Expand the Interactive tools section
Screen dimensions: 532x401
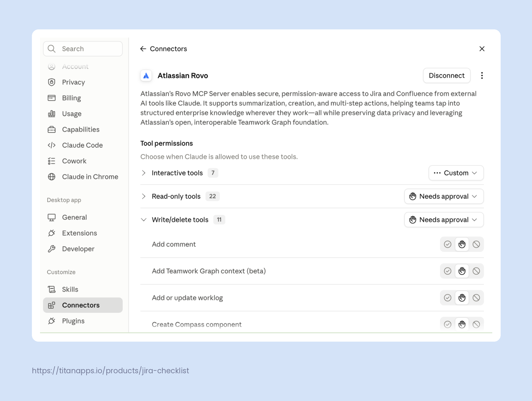(144, 173)
